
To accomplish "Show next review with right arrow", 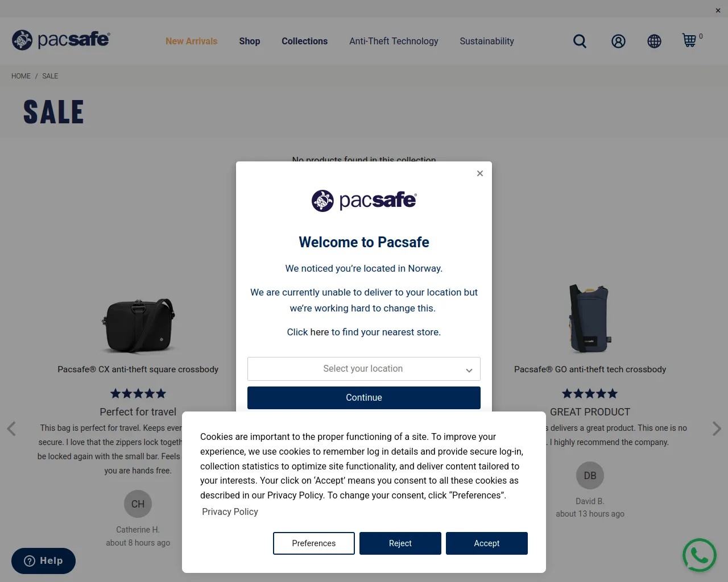I will 717,429.
